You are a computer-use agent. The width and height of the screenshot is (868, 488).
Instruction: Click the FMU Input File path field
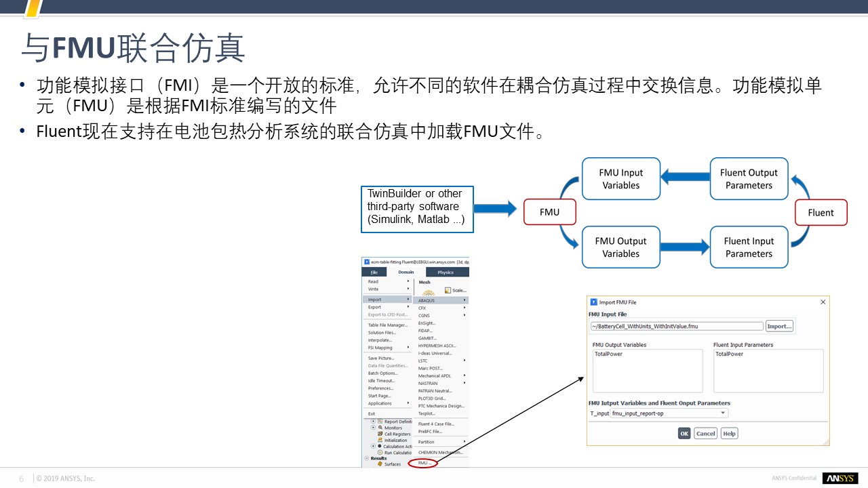[x=677, y=326]
